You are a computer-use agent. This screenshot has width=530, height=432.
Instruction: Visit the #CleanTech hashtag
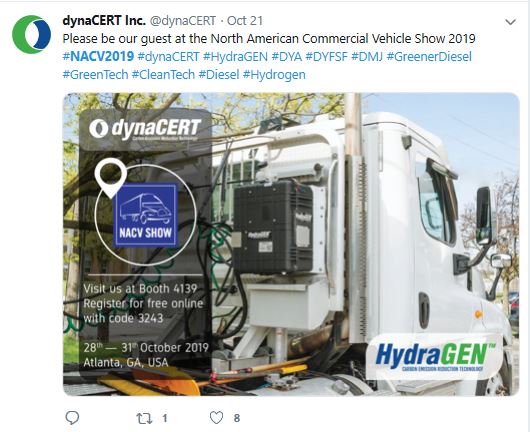point(163,74)
